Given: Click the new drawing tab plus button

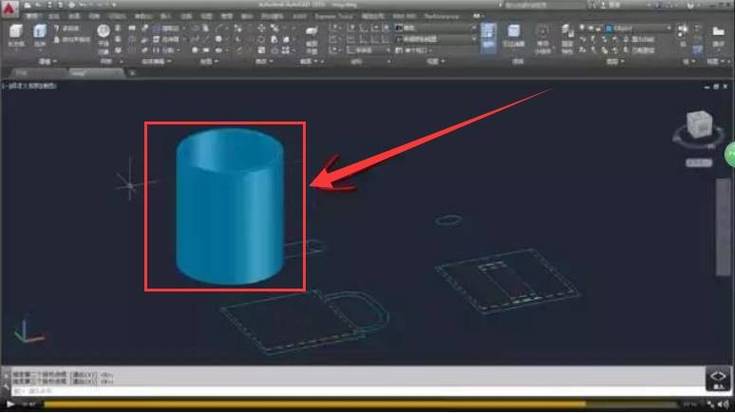Looking at the screenshot, I should pyautogui.click(x=132, y=73).
